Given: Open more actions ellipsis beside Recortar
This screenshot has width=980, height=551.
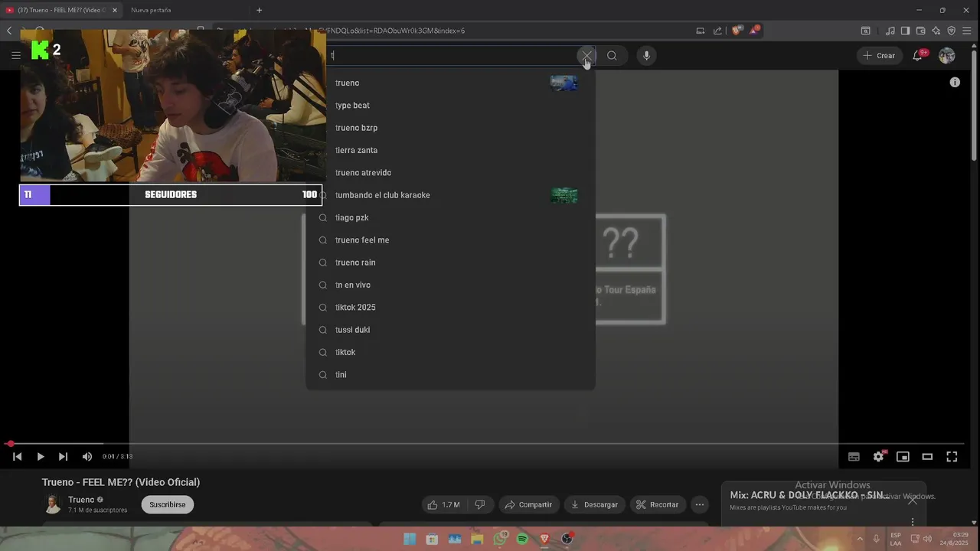Looking at the screenshot, I should coord(699,505).
